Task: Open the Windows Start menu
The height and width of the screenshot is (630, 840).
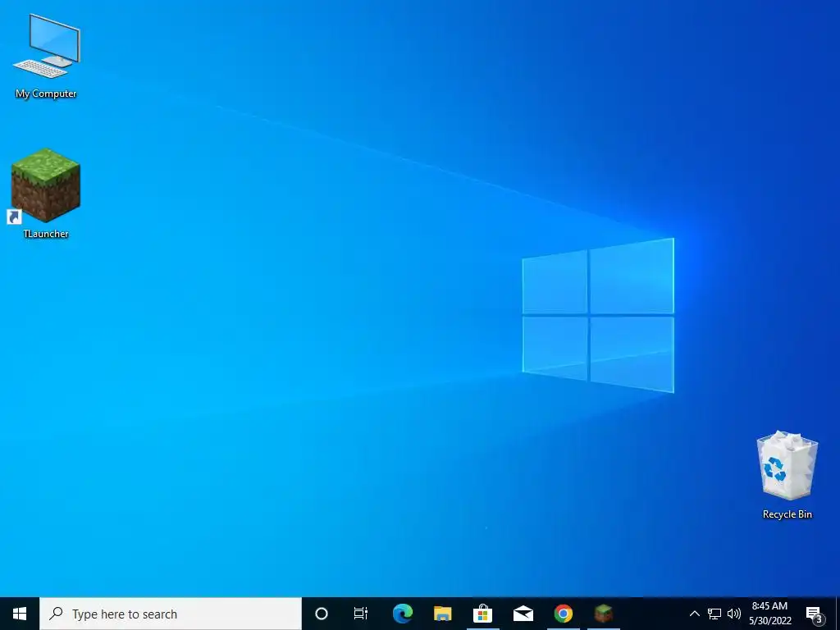Action: coord(20,614)
